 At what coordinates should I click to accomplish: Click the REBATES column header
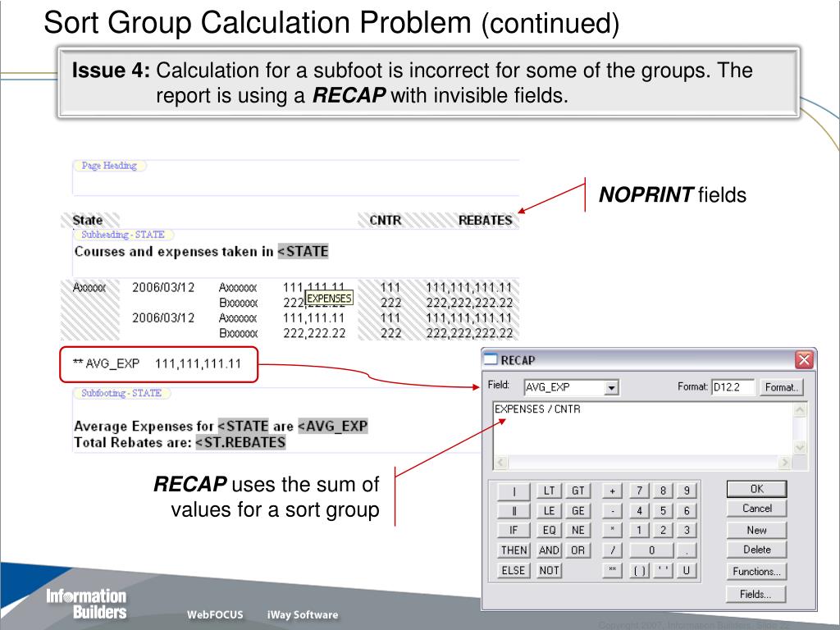point(486,220)
